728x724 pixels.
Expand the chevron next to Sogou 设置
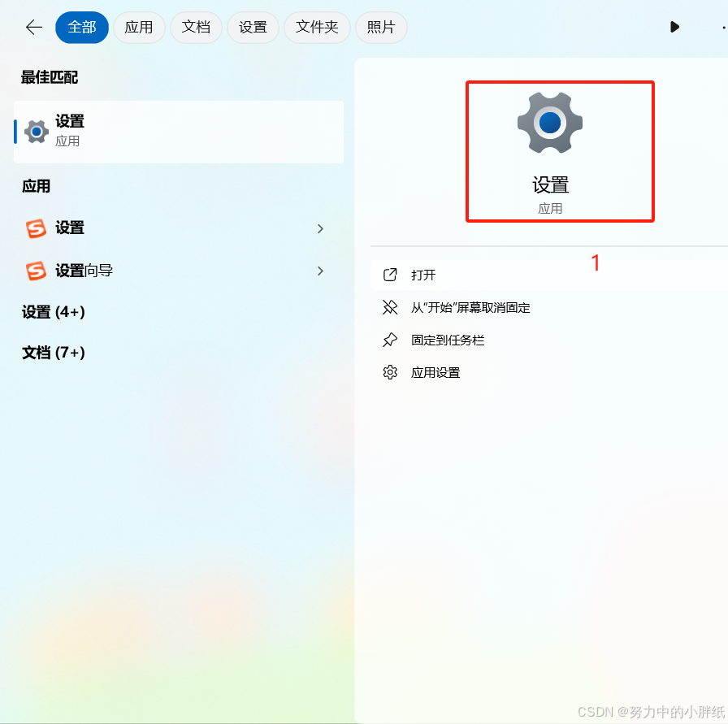320,228
